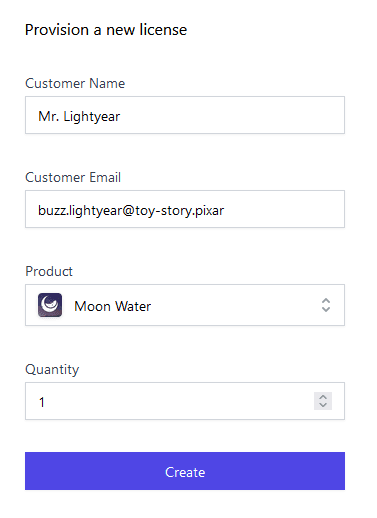The image size is (377, 518).
Task: Click the "Product" field label
Action: pyautogui.click(x=49, y=271)
